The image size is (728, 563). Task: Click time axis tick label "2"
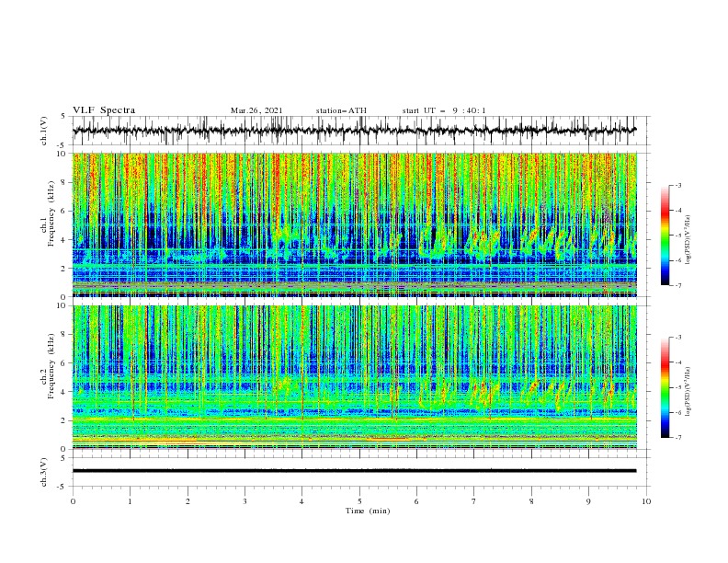(188, 501)
